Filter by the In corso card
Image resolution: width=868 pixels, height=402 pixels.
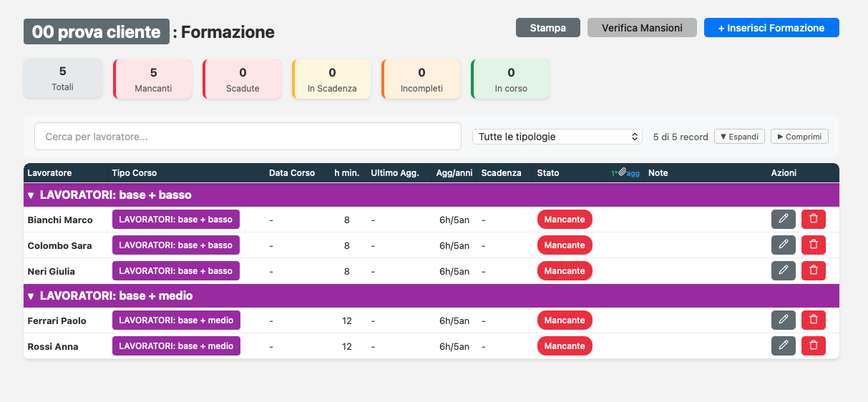click(510, 79)
